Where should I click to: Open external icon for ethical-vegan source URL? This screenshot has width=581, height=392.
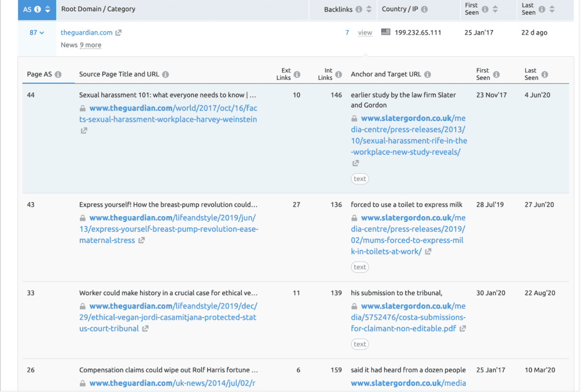146,328
